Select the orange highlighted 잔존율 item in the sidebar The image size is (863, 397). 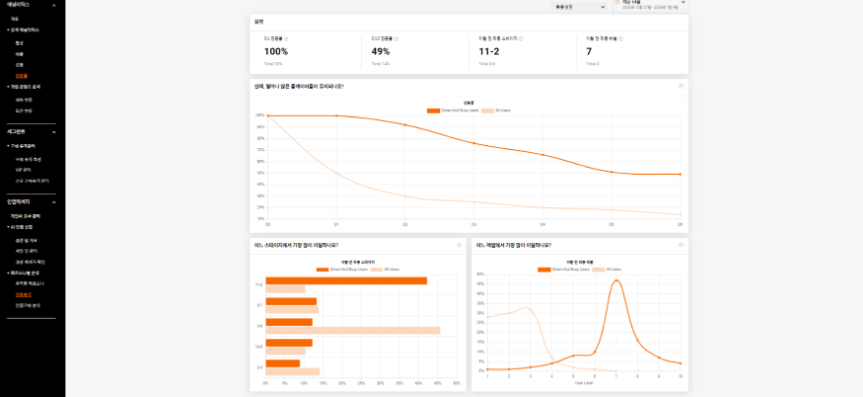pos(21,75)
